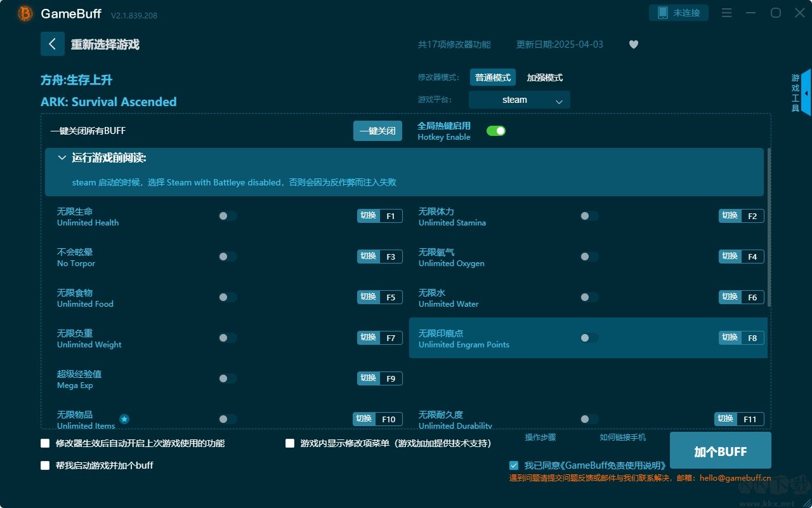This screenshot has height=508, width=812.
Task: Toggle Unlimited Health switch
Action: (228, 216)
